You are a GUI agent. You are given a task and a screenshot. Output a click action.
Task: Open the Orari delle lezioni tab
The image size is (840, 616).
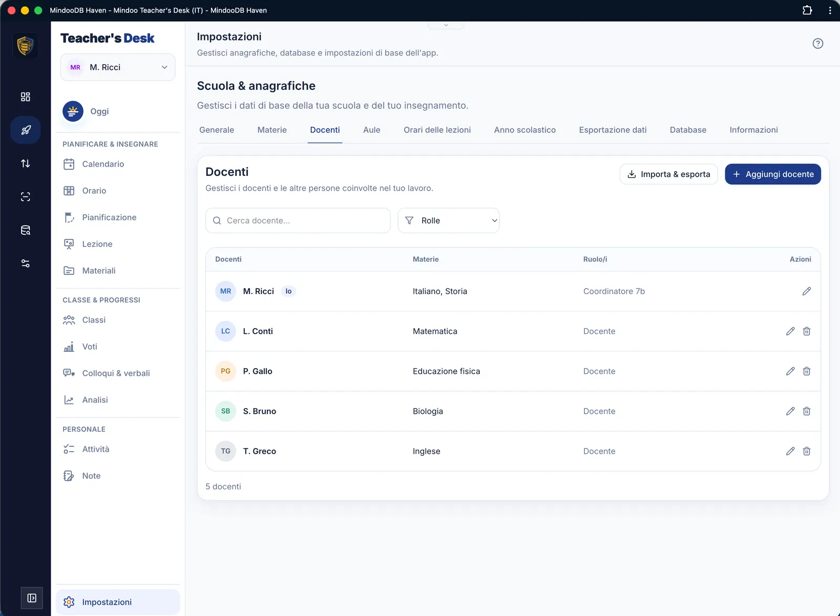pos(437,130)
